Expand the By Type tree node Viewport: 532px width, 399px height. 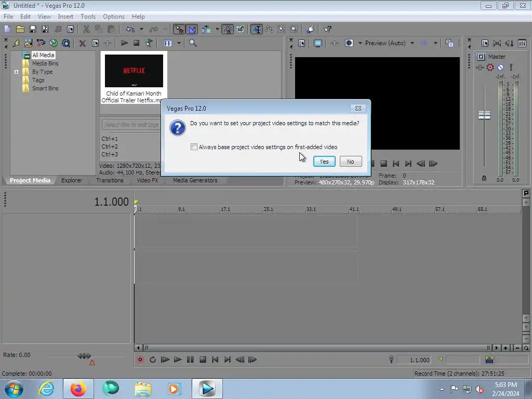pos(16,72)
